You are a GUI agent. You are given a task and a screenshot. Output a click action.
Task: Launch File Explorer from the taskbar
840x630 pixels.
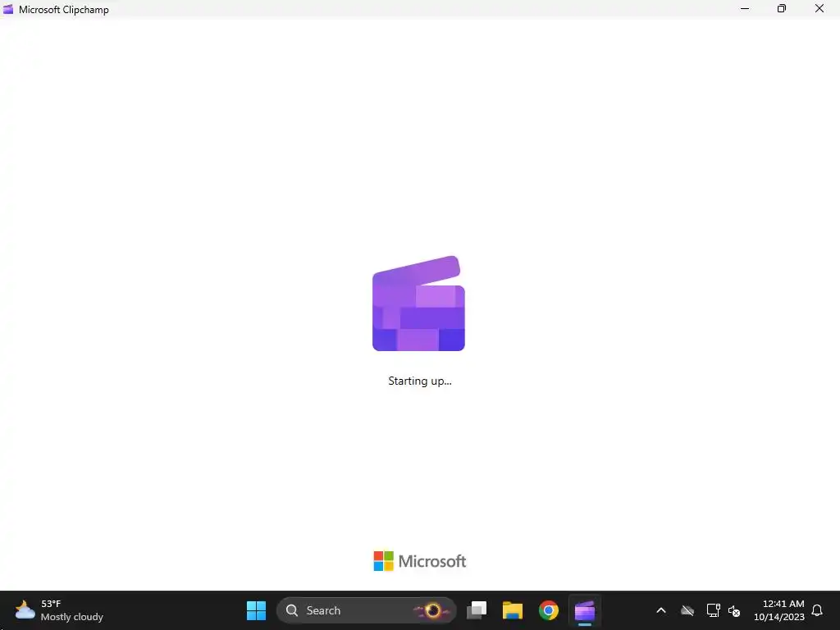[x=512, y=610]
